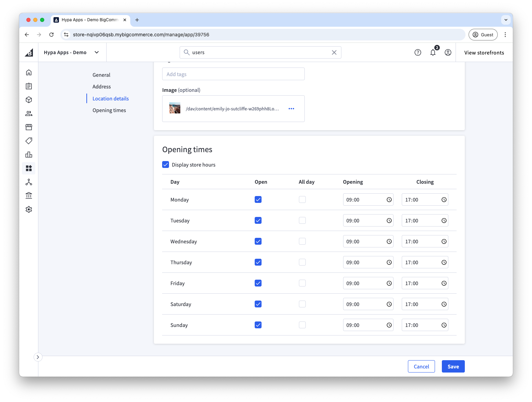532x402 pixels.
Task: Click the Save button
Action: coord(453,366)
